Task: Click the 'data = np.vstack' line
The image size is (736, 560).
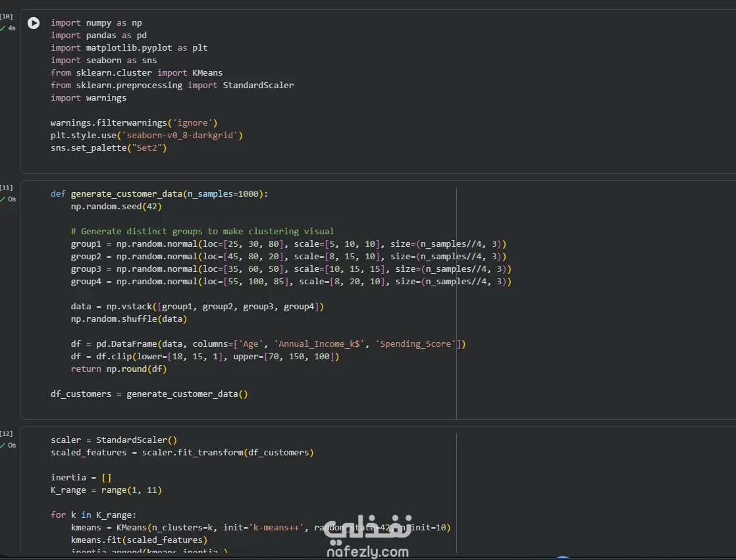Action: coord(197,307)
